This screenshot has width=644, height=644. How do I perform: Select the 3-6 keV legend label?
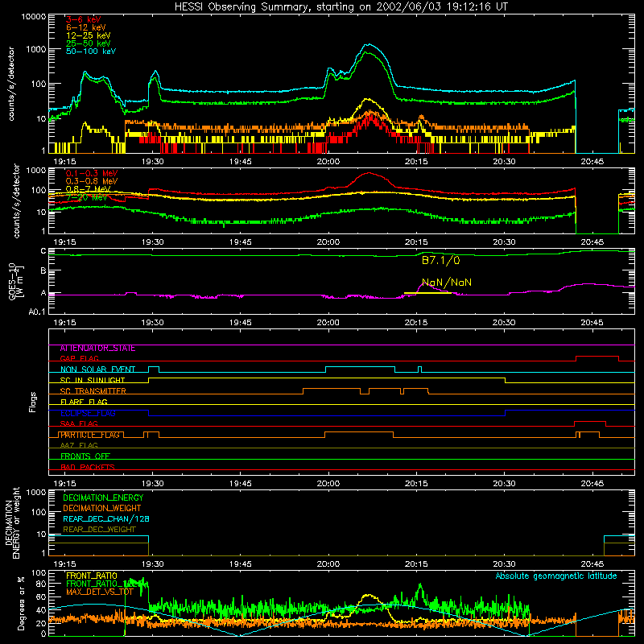click(x=84, y=19)
